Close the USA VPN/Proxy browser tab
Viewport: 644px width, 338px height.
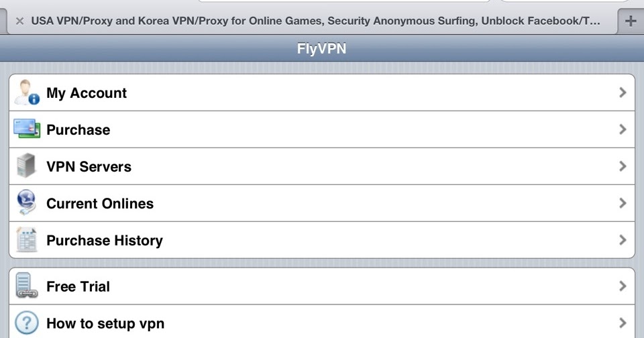(19, 21)
